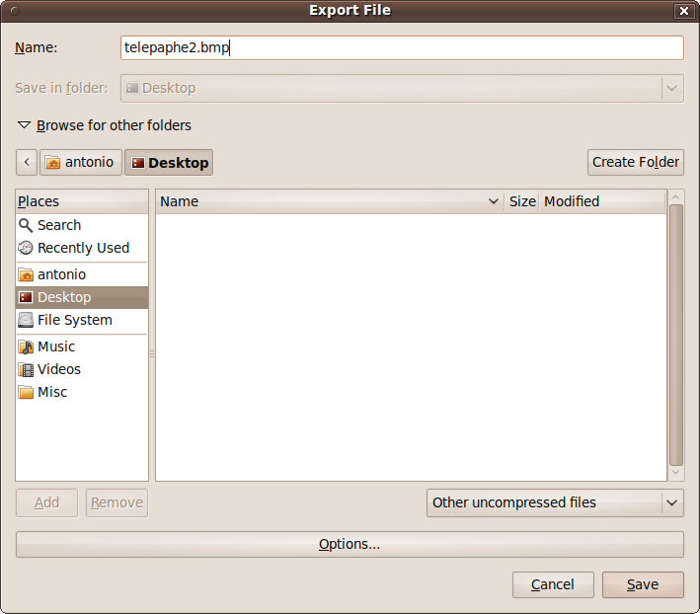Select Desktop in the Places list
Screen dimensions: 700x614
[64, 297]
